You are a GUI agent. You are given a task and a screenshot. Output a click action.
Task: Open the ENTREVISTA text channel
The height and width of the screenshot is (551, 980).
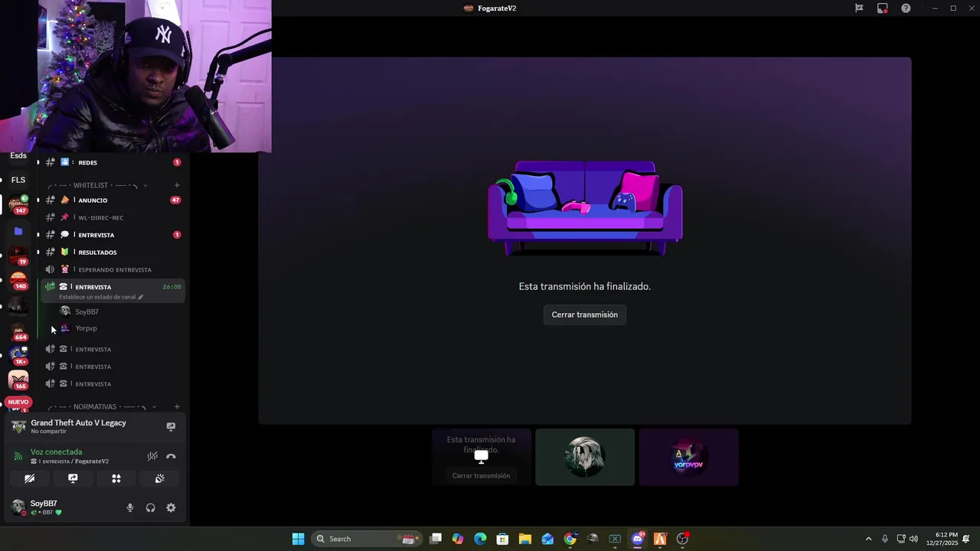coord(113,235)
